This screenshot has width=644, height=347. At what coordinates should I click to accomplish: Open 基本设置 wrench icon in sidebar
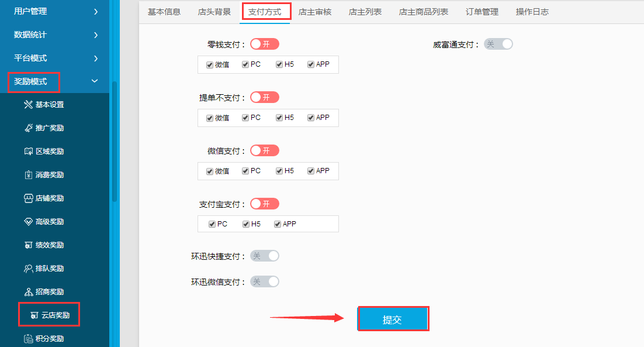pyautogui.click(x=28, y=104)
